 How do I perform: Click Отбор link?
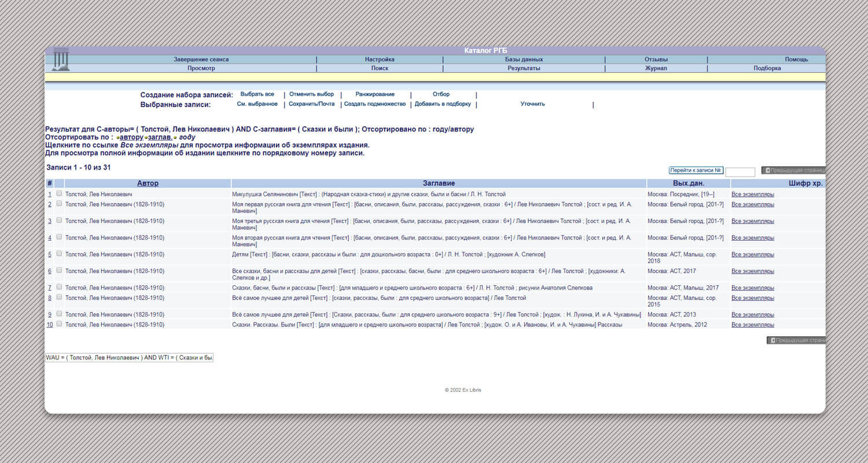coord(441,94)
